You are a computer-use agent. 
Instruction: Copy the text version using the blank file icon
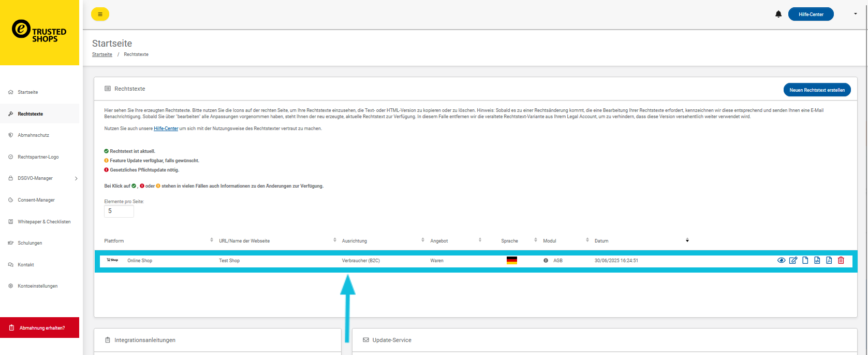point(805,261)
